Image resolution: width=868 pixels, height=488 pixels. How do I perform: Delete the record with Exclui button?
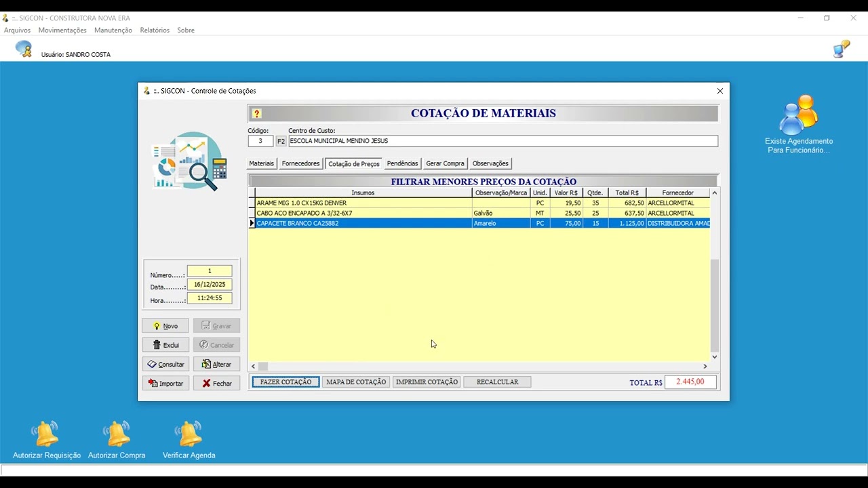point(165,345)
